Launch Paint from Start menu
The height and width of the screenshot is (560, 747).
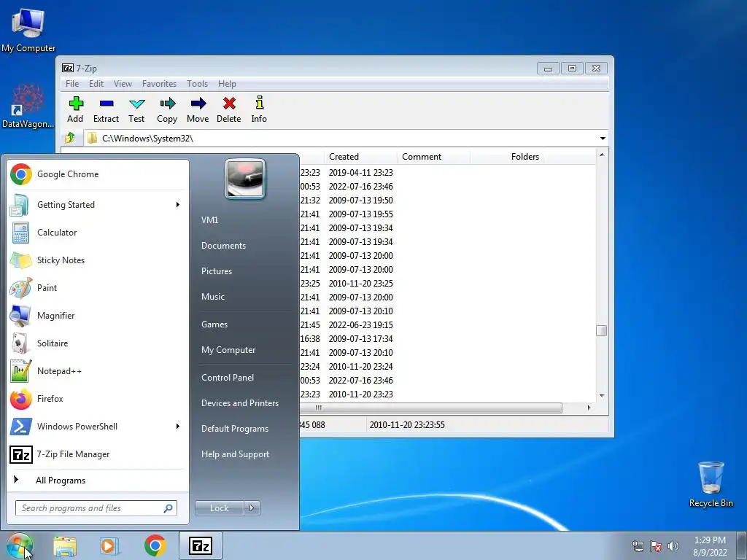pos(98,287)
